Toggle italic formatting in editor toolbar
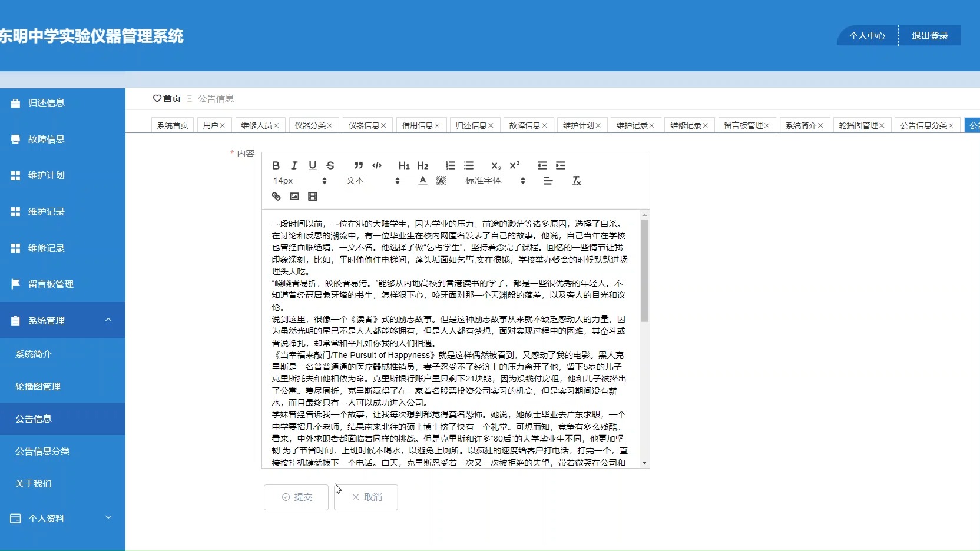This screenshot has height=551, width=980. pos(294,165)
